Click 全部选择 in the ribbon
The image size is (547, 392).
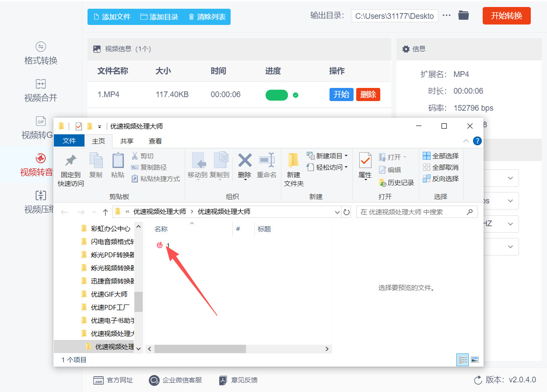click(441, 156)
